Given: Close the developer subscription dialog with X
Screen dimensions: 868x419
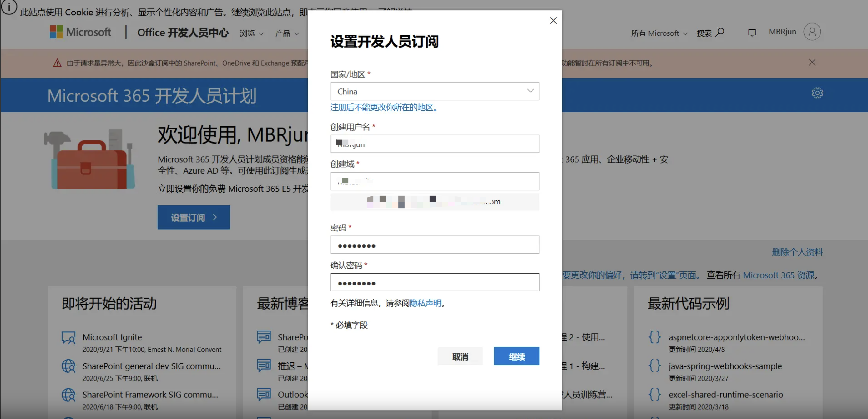Looking at the screenshot, I should [553, 21].
